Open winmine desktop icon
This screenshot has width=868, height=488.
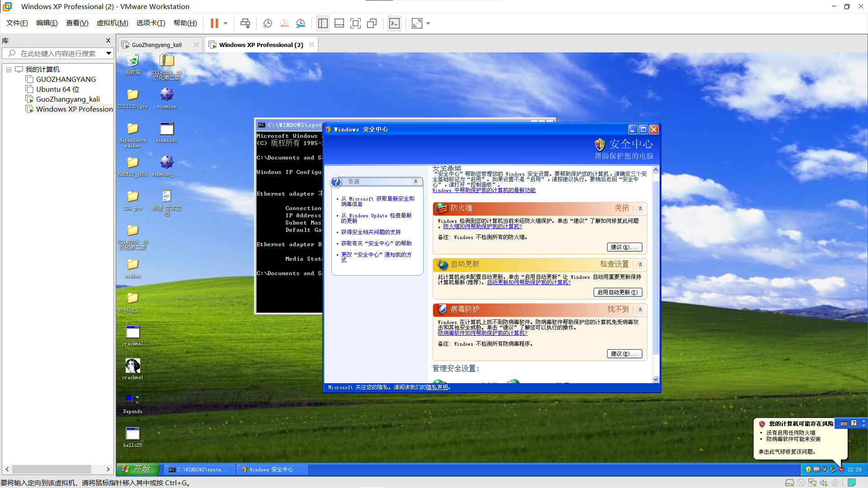[x=166, y=98]
